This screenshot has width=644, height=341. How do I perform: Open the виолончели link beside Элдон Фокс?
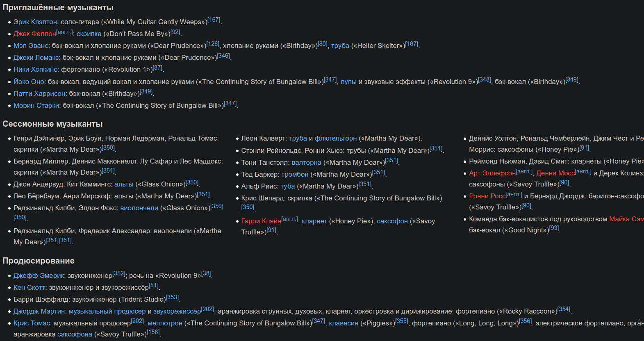[x=139, y=208]
